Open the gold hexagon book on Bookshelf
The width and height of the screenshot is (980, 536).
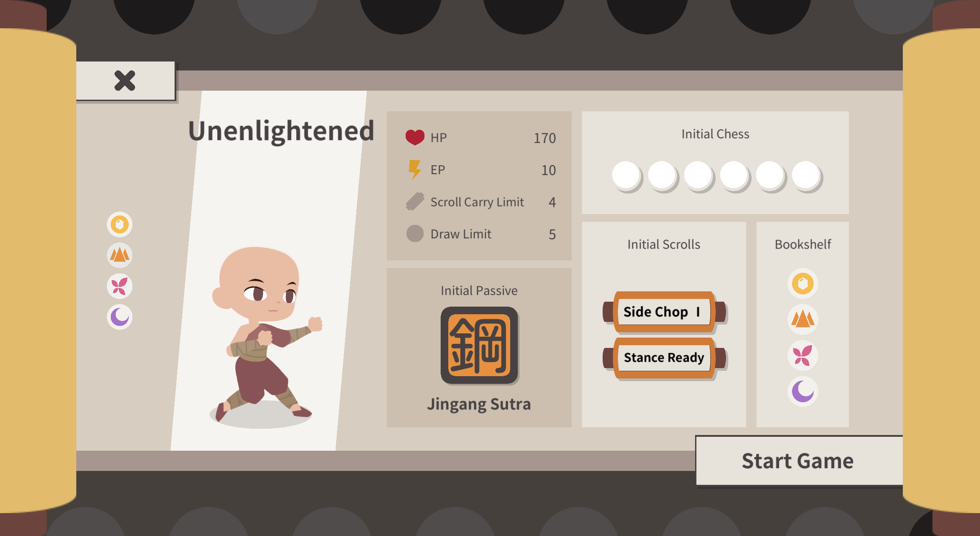[x=803, y=284]
